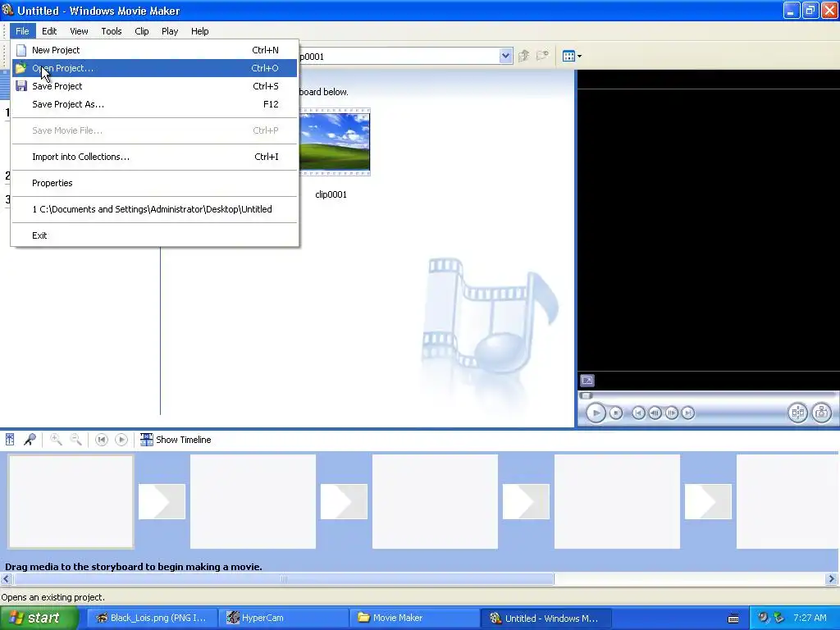Step to the previous frame

coord(655,413)
